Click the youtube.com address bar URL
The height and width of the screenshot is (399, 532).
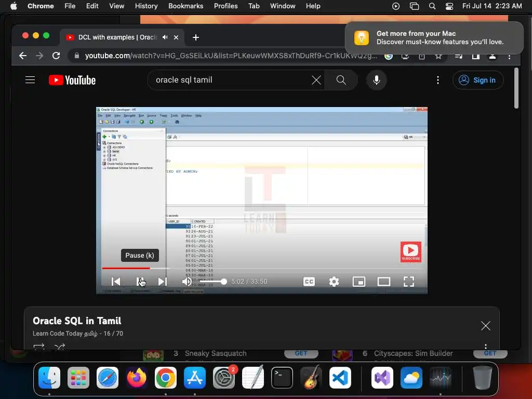[231, 56]
